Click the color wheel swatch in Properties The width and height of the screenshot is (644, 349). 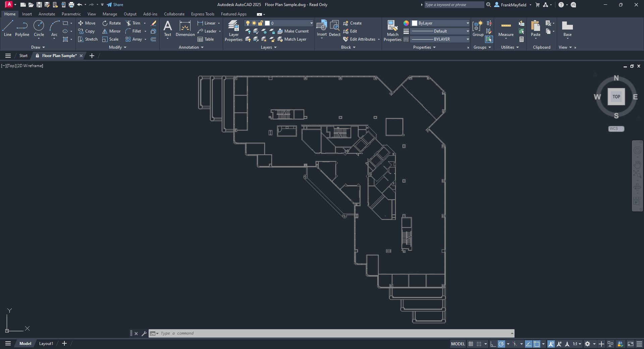(406, 23)
